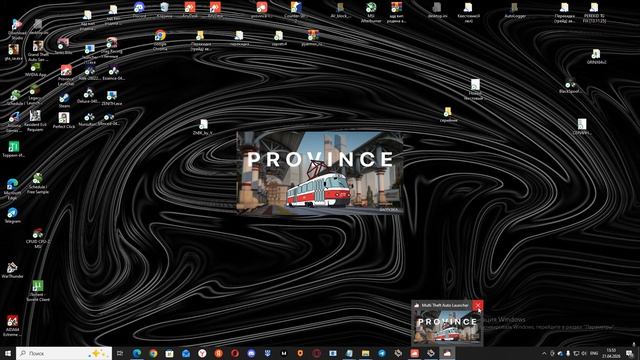
Task: Open the ZENITH.exe desktop icon
Action: pos(111,98)
